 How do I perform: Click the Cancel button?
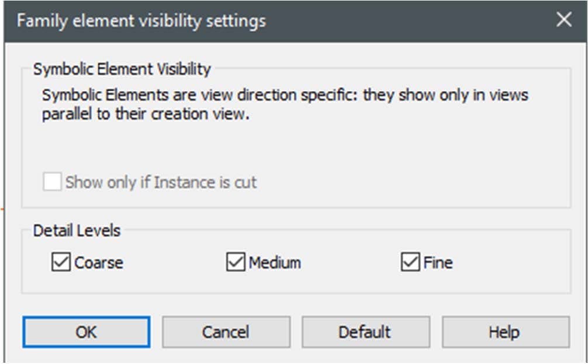pyautogui.click(x=226, y=332)
